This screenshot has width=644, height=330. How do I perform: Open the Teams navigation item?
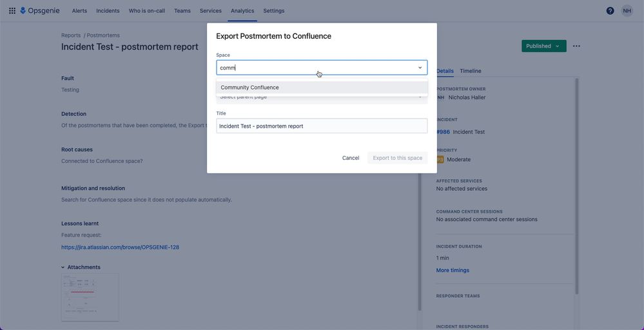tap(182, 11)
